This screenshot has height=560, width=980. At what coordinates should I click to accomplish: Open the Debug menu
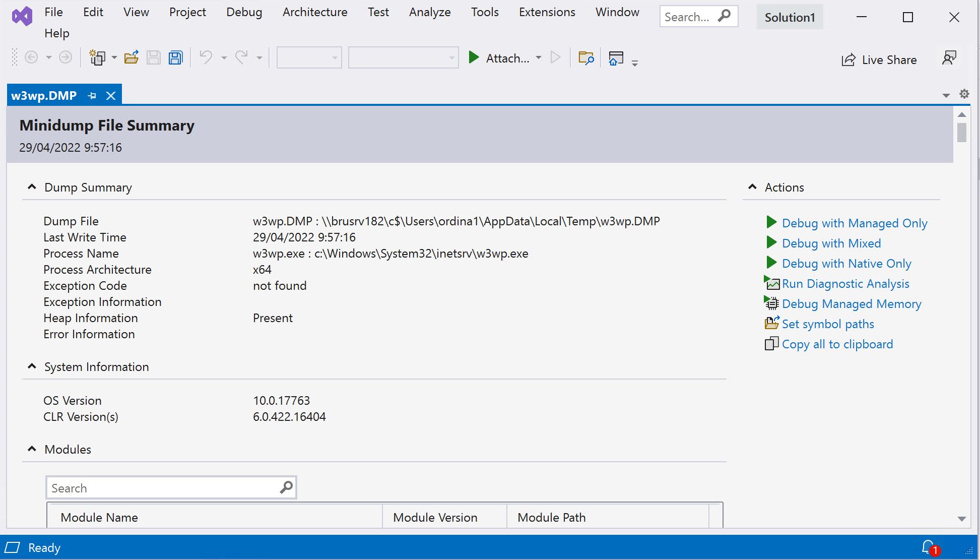point(244,12)
